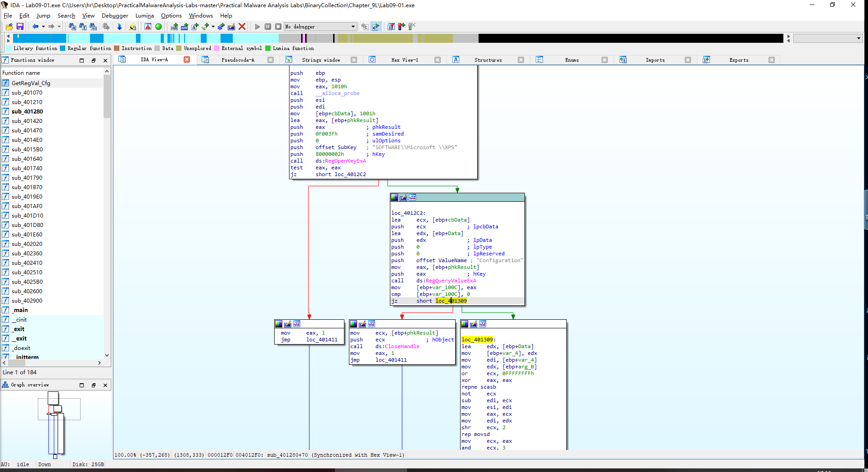Jump back with the blue left arrow

click(x=35, y=27)
